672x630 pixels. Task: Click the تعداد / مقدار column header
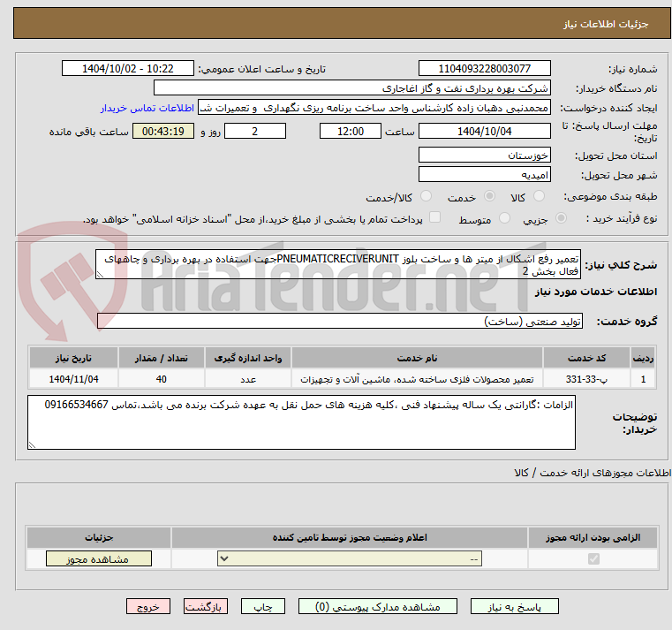161,358
